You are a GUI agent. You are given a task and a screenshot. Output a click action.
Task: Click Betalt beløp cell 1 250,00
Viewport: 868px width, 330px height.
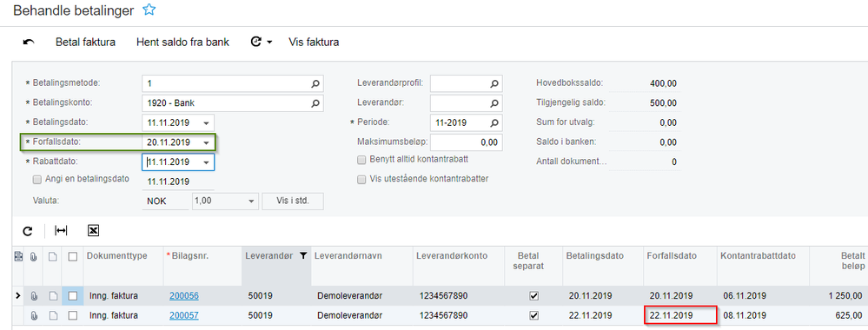845,296
